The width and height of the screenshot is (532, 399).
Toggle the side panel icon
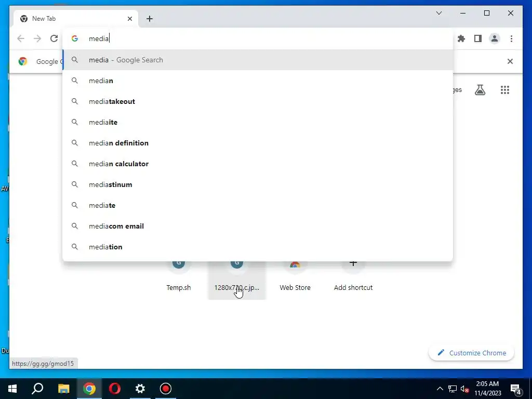478,38
